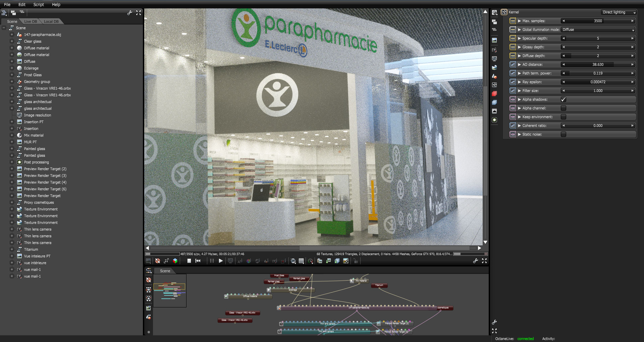This screenshot has width=644, height=342.
Task: Click the camera icon in node inspector sidebar
Action: (494, 50)
